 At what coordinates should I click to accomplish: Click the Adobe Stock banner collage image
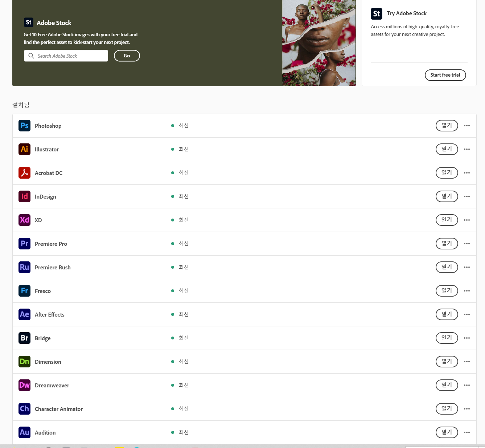(319, 43)
